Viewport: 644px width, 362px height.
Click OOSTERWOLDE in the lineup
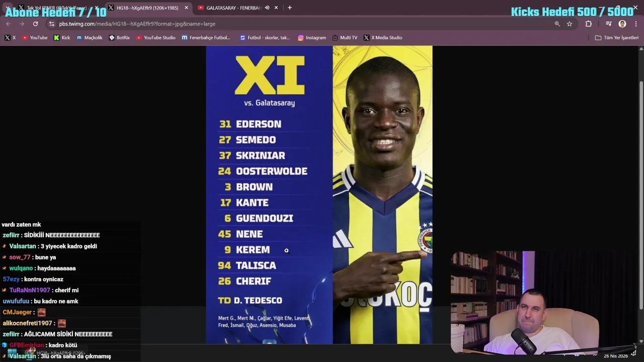pos(272,171)
